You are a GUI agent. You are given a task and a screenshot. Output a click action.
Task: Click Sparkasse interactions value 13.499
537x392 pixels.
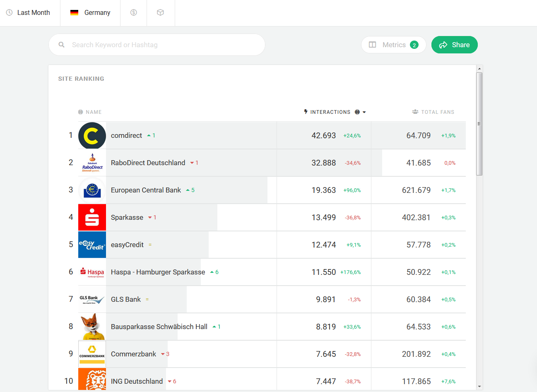323,217
